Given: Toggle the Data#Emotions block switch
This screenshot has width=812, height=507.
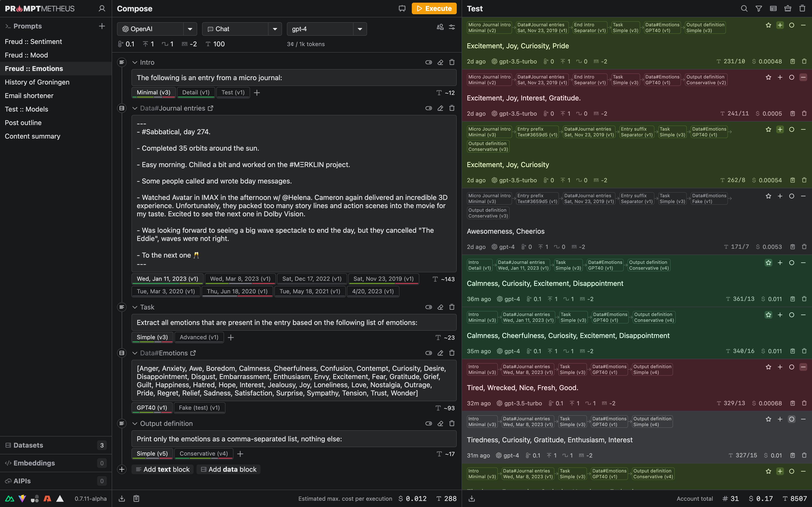Looking at the screenshot, I should (428, 353).
